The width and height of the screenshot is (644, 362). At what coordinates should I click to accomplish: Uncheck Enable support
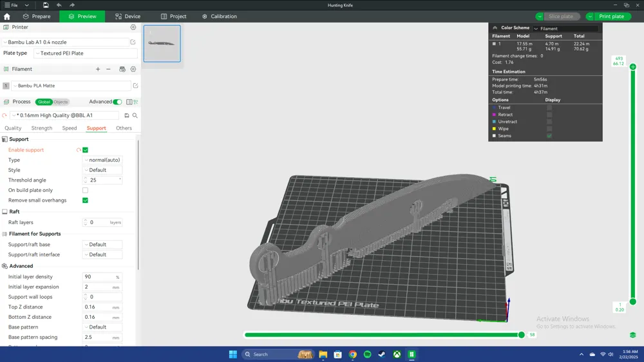coord(86,150)
